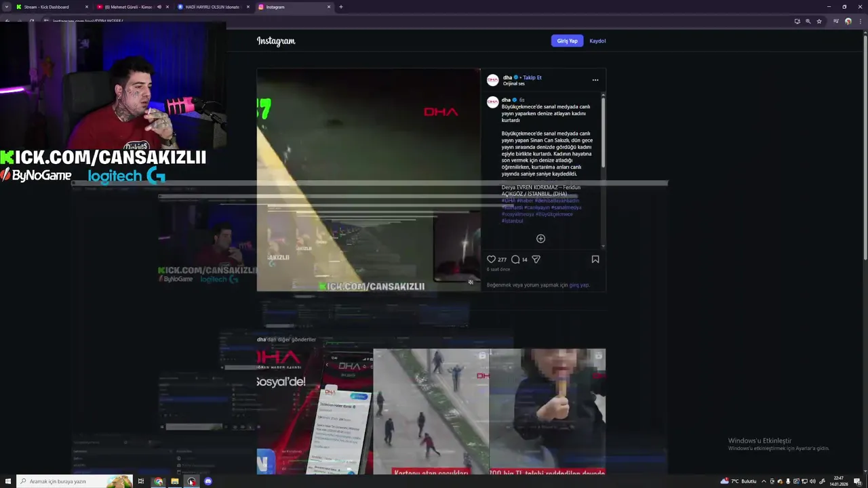Click the dha username in the caption
868x488 pixels.
tap(506, 100)
